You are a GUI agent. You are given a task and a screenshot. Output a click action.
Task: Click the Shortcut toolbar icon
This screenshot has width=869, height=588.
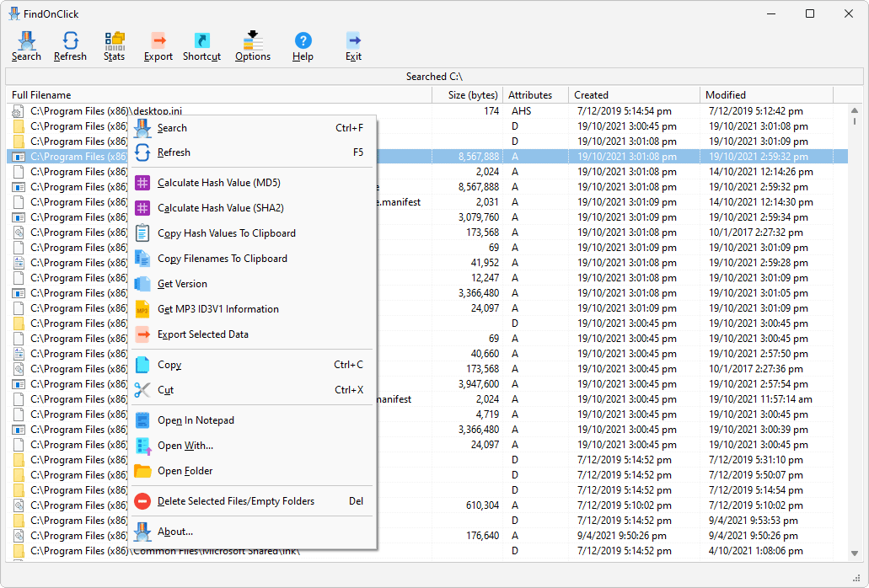click(201, 41)
